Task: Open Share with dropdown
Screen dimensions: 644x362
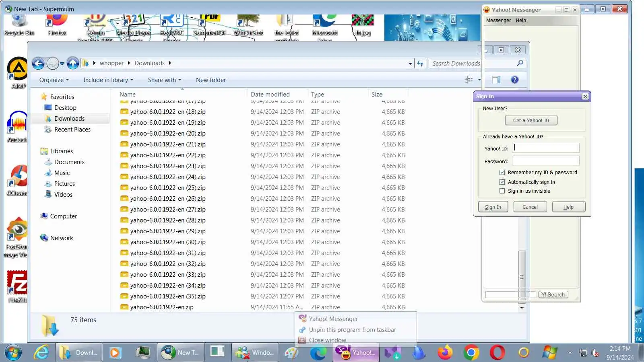Action: click(164, 80)
